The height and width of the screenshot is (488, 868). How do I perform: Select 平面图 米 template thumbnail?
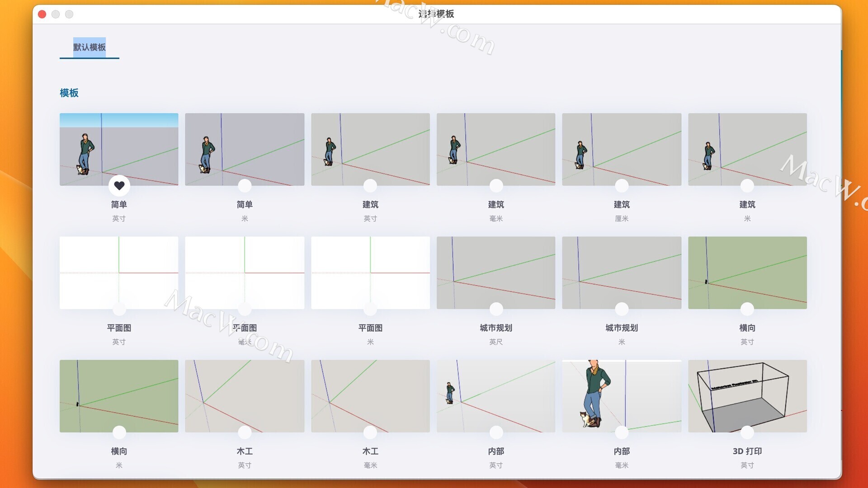coord(370,272)
